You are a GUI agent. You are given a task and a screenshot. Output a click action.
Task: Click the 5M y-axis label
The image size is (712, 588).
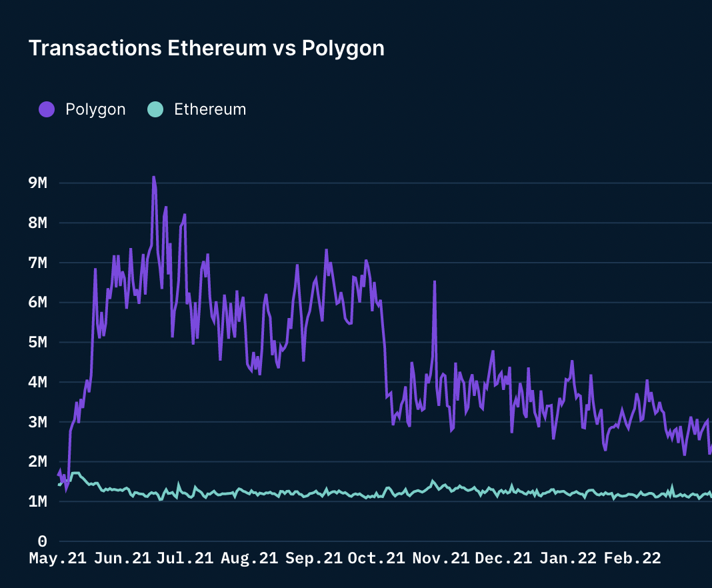pyautogui.click(x=38, y=343)
